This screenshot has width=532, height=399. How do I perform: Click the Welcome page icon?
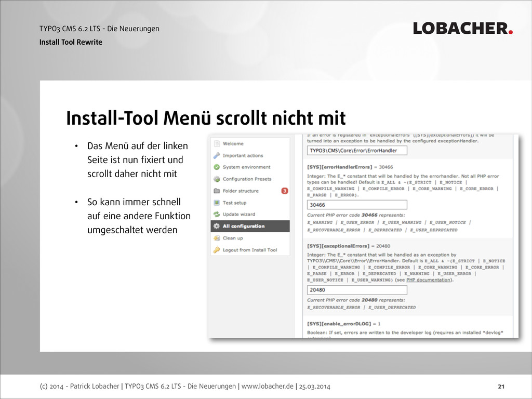click(217, 143)
